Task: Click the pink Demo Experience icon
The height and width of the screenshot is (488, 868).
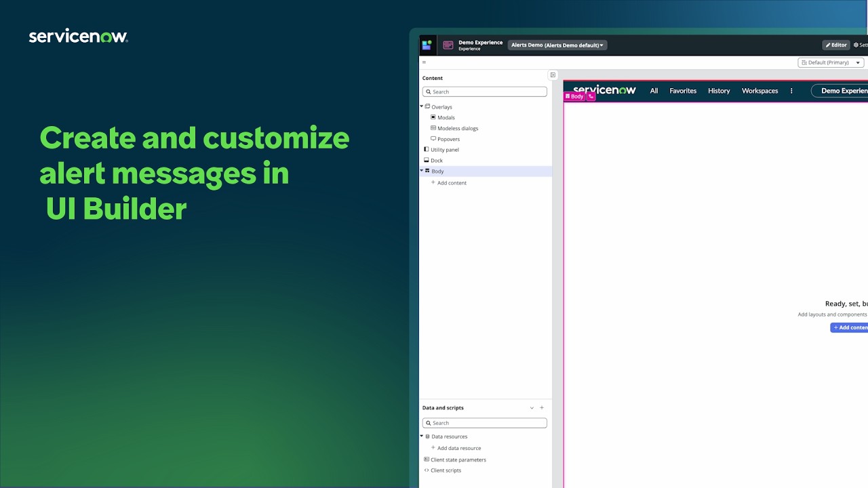Action: tap(448, 45)
